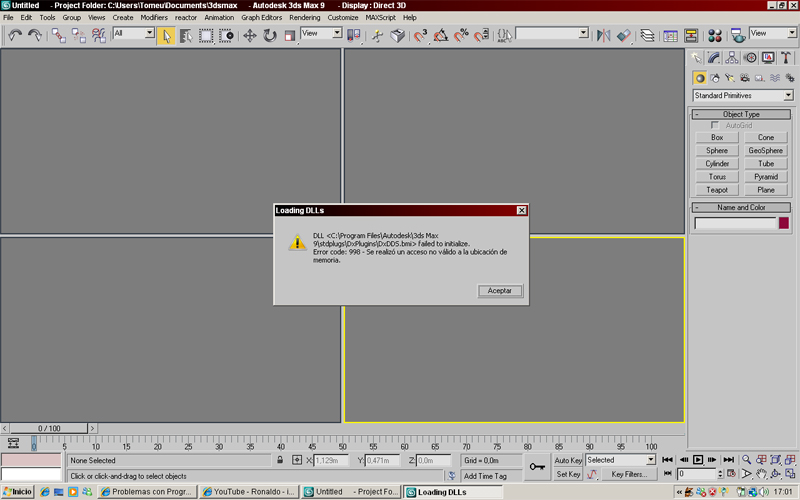Toggle the Auto Key button
The height and width of the screenshot is (500, 800).
coord(568,460)
